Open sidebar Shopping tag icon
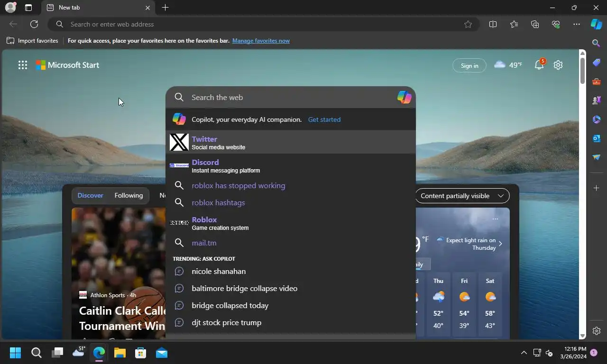Screen dimensions: 607x364 click(597, 63)
